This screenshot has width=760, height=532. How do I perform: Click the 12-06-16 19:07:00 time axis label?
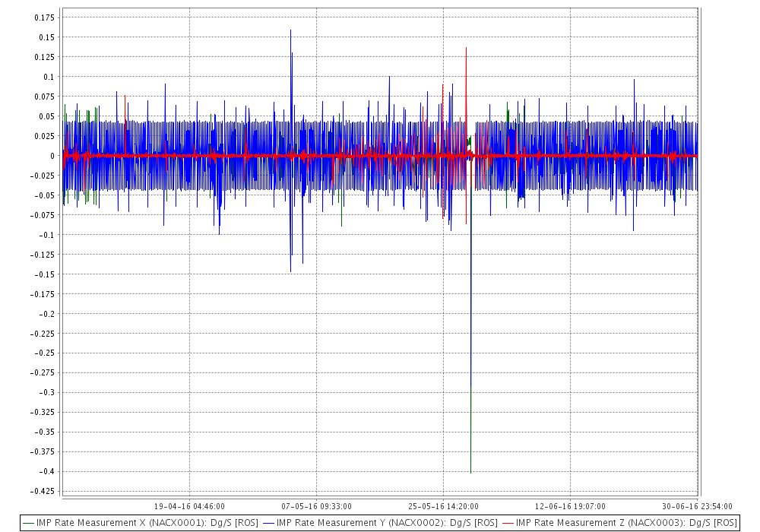pos(571,506)
